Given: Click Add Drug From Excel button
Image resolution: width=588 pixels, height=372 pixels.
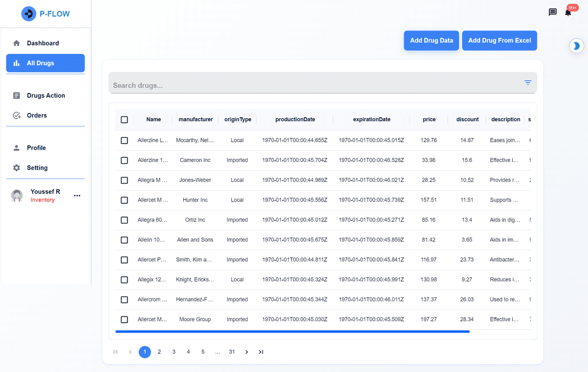Looking at the screenshot, I should (500, 41).
